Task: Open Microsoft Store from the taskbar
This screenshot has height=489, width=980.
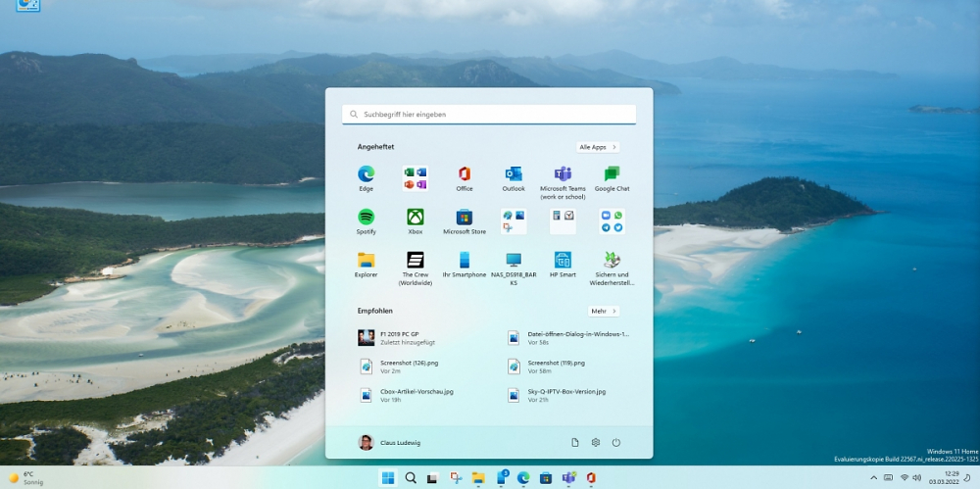Action: [x=546, y=478]
